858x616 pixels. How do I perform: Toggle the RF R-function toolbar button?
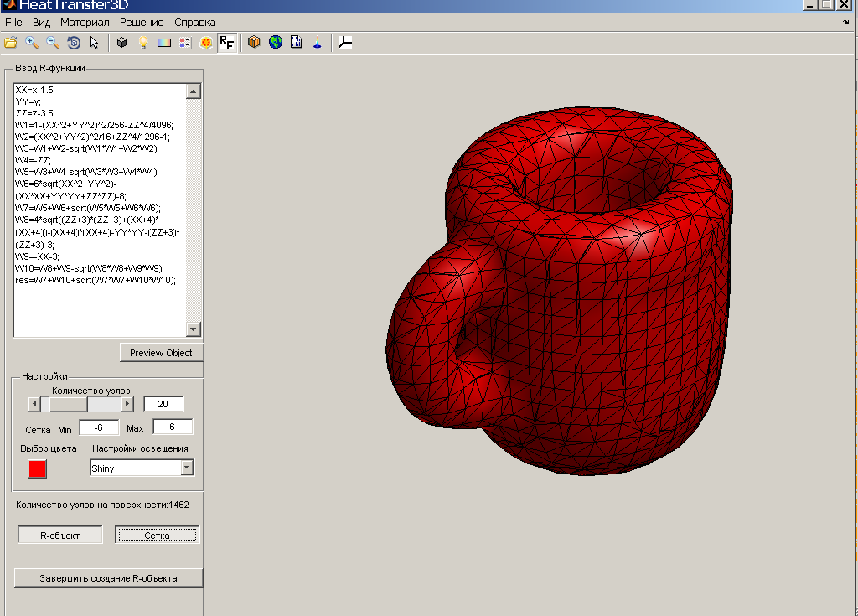[226, 43]
